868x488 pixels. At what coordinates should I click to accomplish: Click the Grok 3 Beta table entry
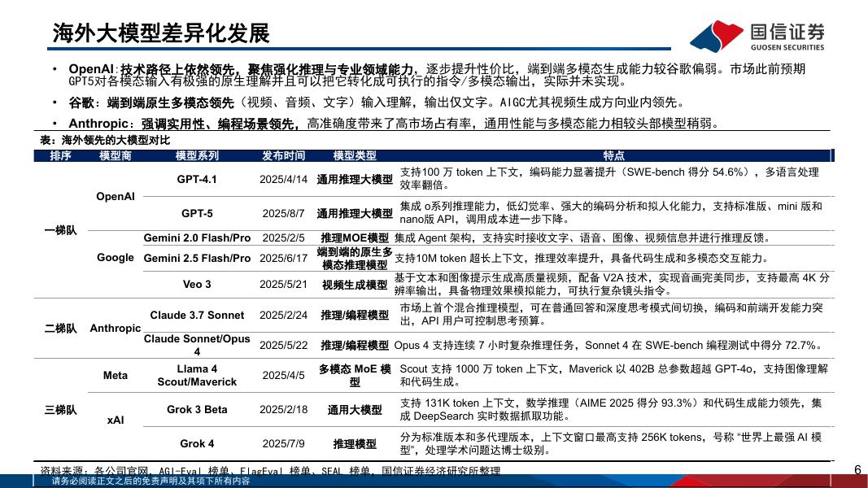[198, 410]
